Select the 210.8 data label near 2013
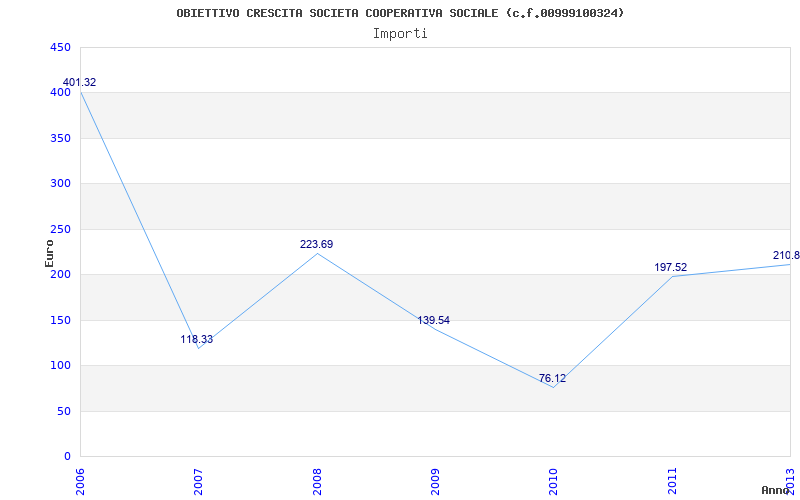 (786, 255)
